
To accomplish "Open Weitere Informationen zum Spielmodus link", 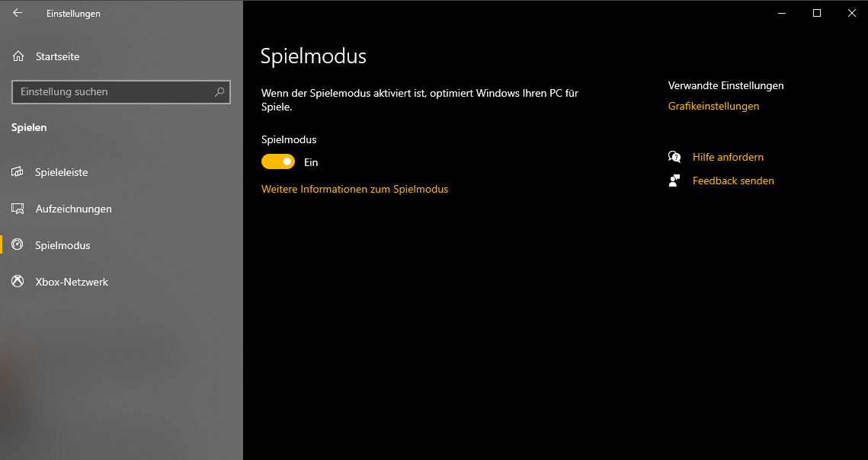I will point(354,189).
